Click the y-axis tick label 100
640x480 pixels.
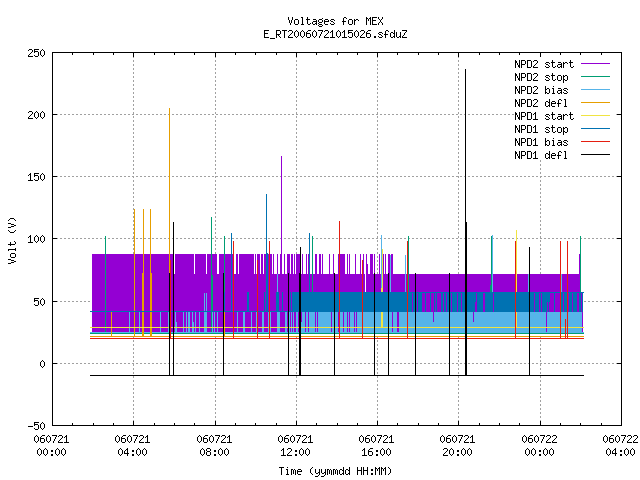click(36, 239)
